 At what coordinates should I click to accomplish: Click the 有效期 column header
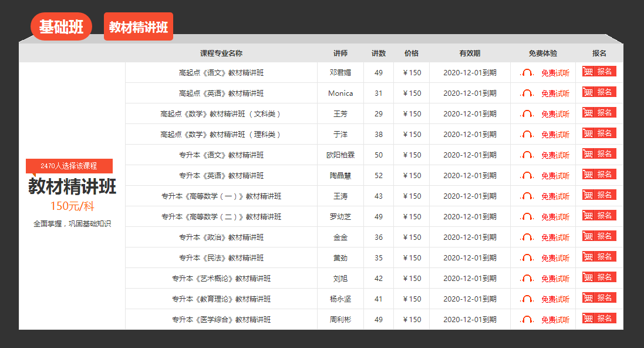(x=470, y=53)
